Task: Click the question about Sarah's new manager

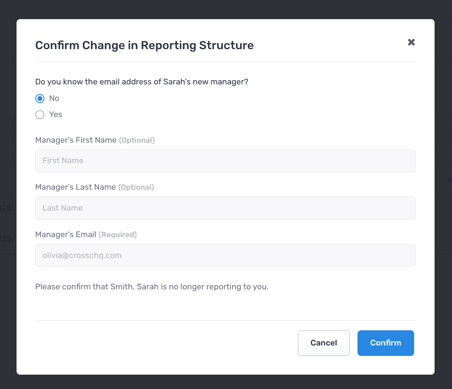Action: click(x=142, y=82)
